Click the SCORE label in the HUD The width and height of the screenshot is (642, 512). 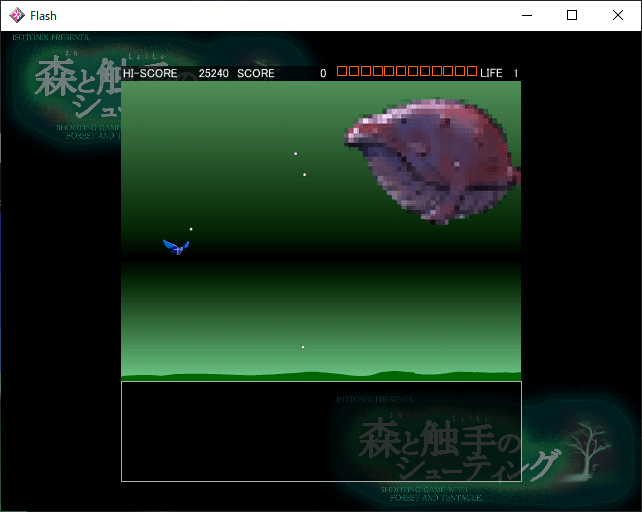(256, 73)
